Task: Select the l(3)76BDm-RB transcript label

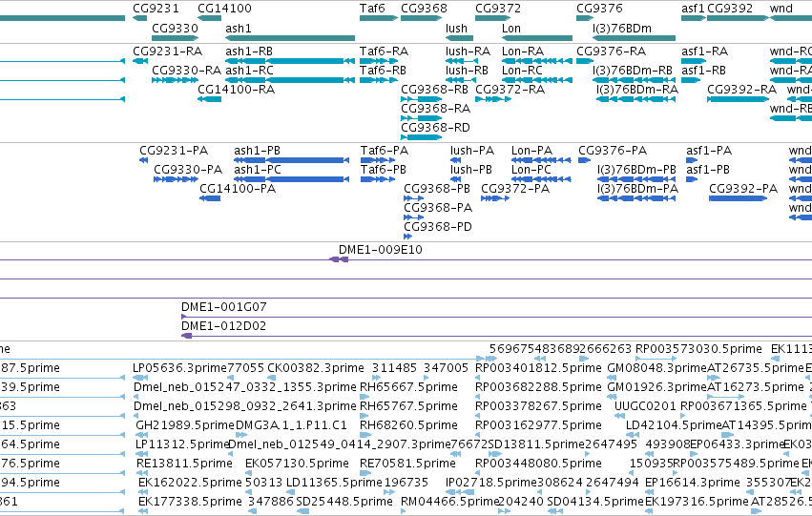Action: (633, 71)
